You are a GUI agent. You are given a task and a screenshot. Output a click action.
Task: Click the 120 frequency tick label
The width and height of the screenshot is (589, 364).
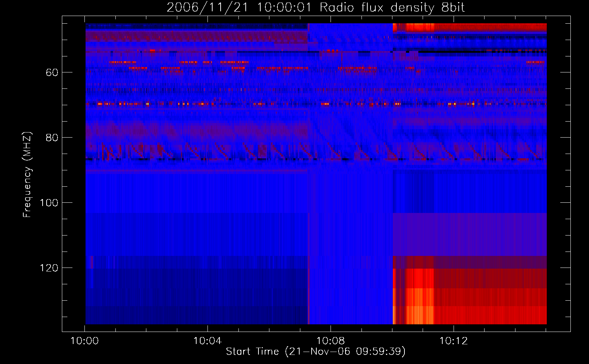click(x=49, y=268)
